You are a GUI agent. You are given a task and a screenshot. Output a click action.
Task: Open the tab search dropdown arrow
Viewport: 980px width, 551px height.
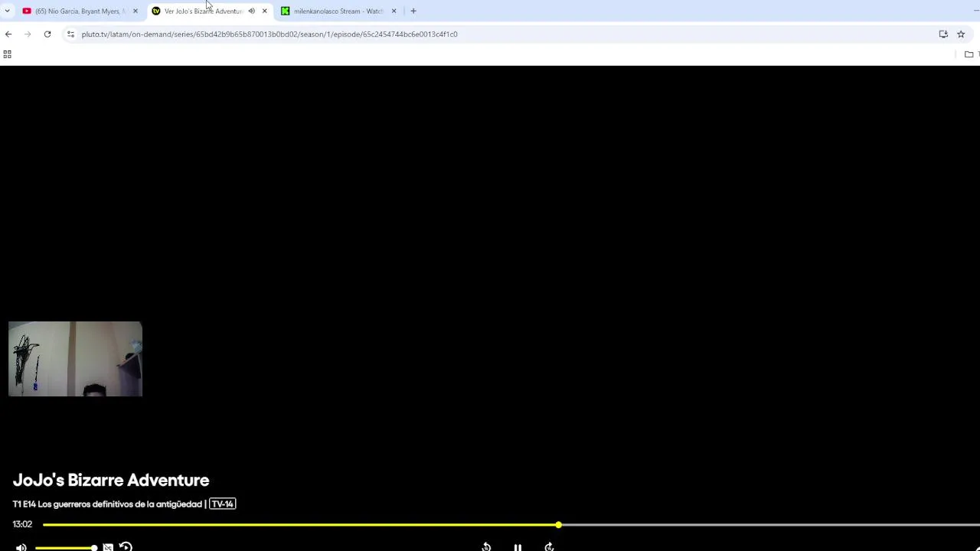pos(7,11)
